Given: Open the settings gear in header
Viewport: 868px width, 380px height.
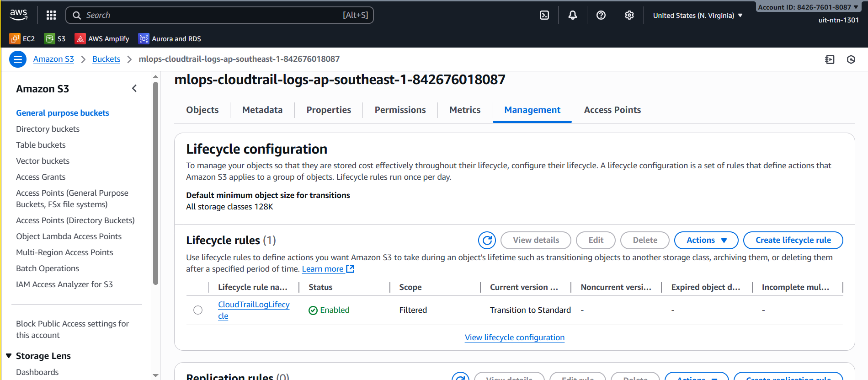Looking at the screenshot, I should pos(629,15).
